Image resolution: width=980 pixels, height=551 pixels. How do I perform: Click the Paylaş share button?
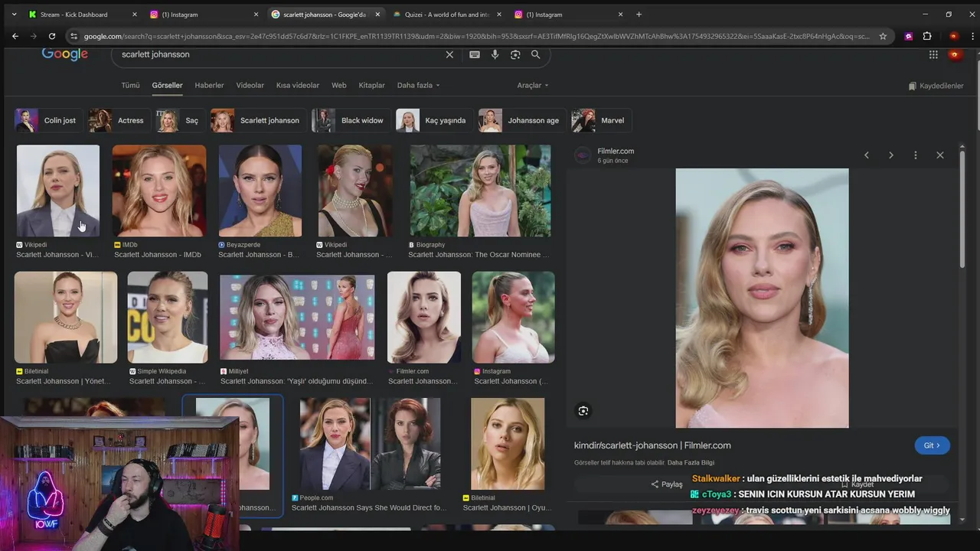point(666,484)
